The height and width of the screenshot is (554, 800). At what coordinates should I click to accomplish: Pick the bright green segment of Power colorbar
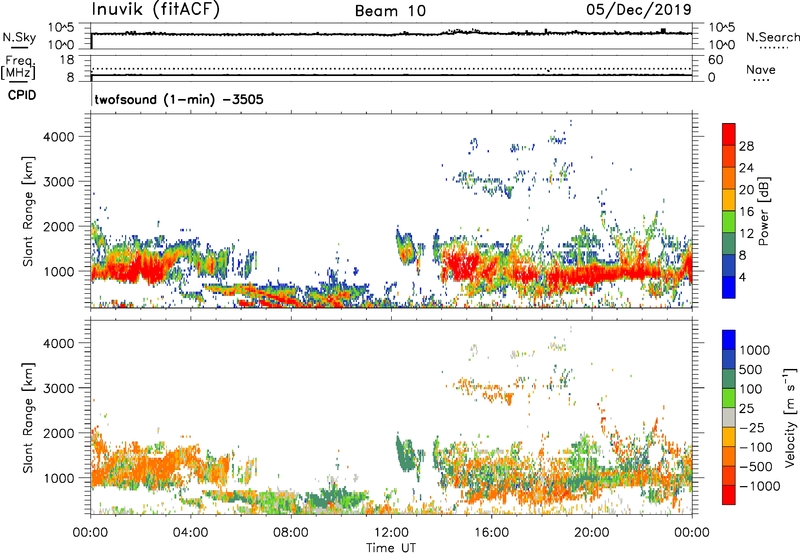click(x=729, y=222)
